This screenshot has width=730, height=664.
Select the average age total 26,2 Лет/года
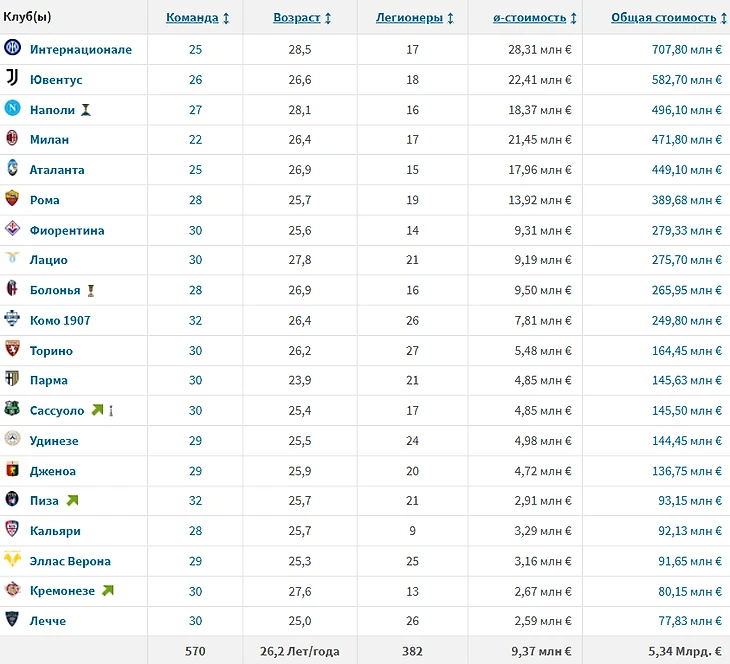[x=300, y=651]
